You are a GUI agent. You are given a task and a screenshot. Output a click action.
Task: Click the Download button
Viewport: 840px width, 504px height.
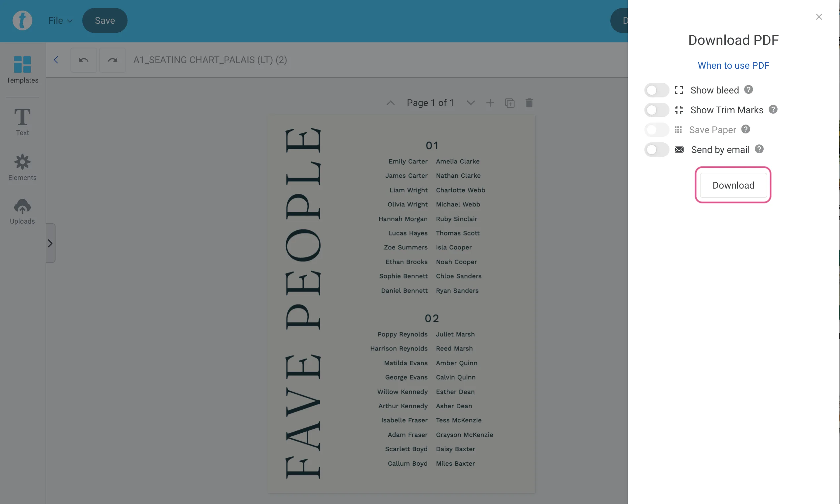pos(733,185)
